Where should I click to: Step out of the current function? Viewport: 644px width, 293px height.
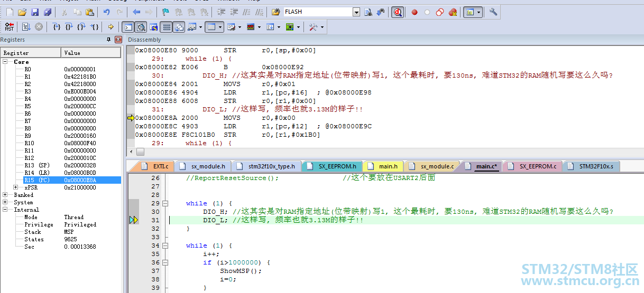click(81, 26)
